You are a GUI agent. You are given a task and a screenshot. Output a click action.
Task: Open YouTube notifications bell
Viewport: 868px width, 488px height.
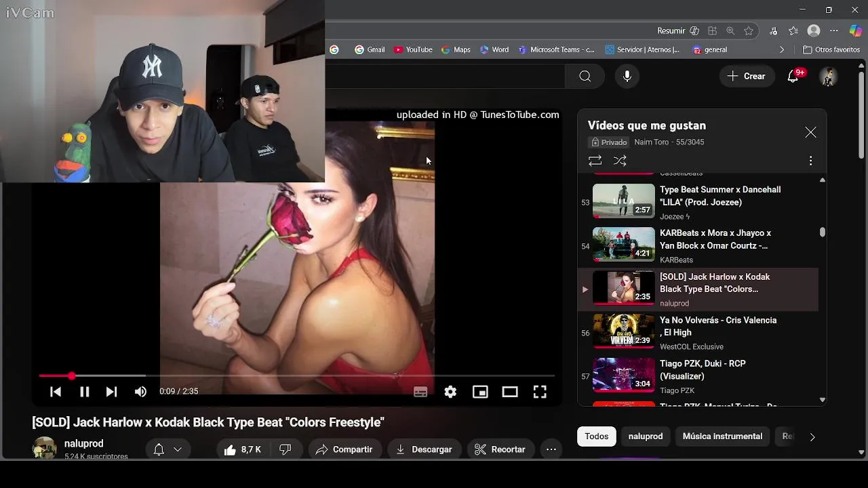pyautogui.click(x=793, y=76)
